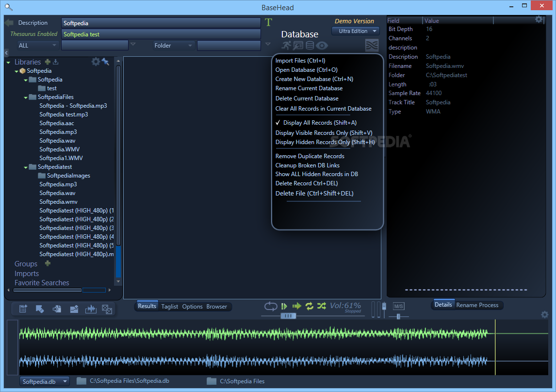Image resolution: width=556 pixels, height=392 pixels.
Task: Toggle the grey loop arrow button
Action: pos(271,306)
